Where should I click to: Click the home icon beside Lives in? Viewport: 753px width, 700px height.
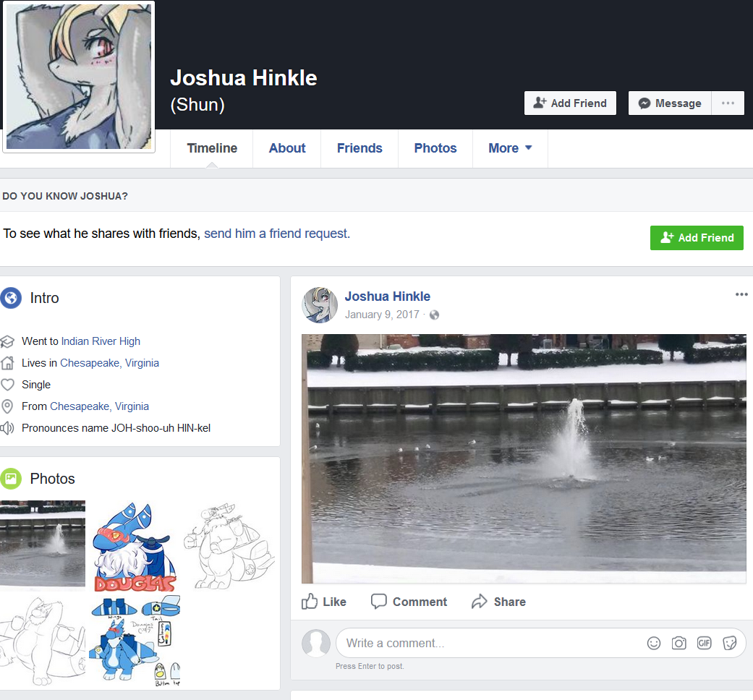(x=7, y=363)
